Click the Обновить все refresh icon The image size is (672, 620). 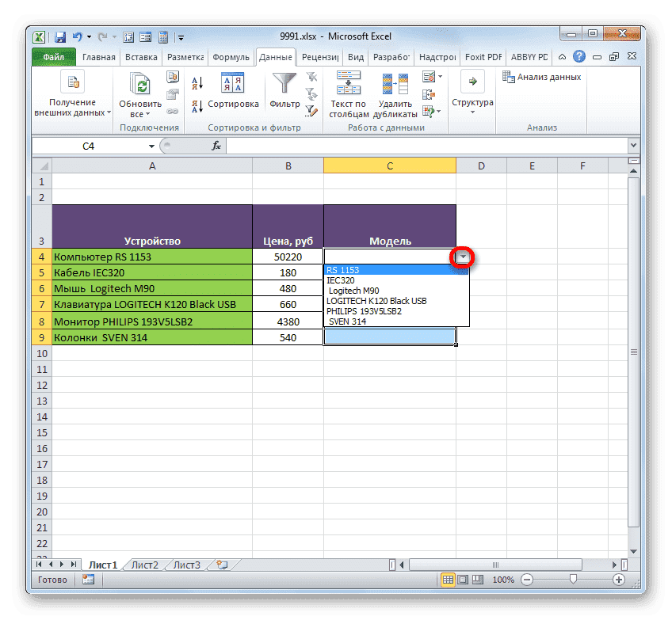pyautogui.click(x=139, y=83)
